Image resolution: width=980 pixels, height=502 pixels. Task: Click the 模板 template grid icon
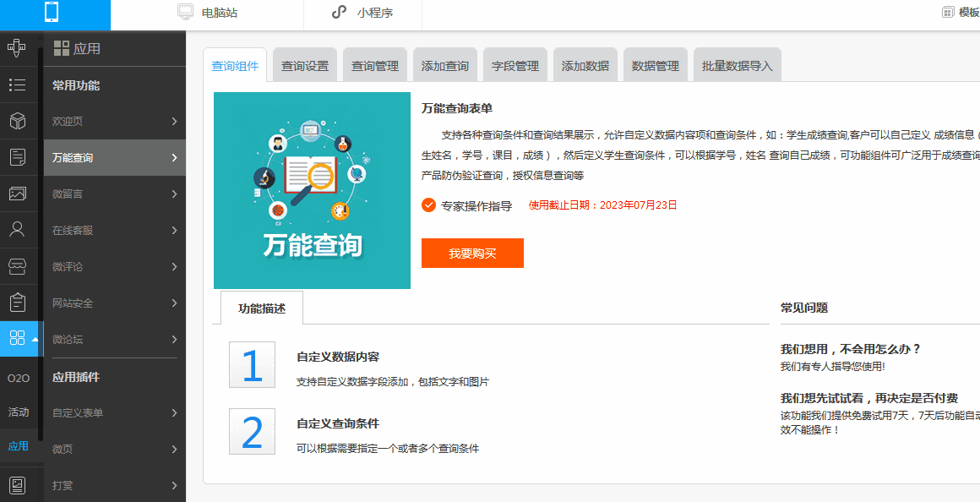948,13
